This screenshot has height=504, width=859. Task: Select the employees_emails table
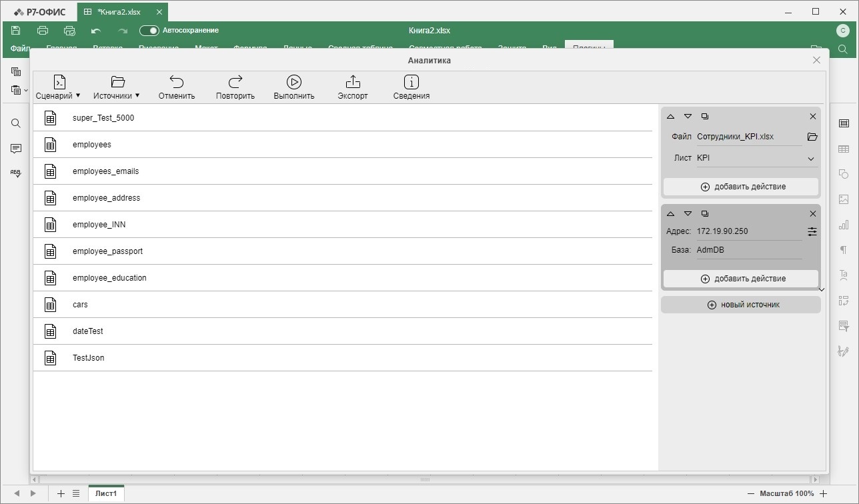point(343,171)
